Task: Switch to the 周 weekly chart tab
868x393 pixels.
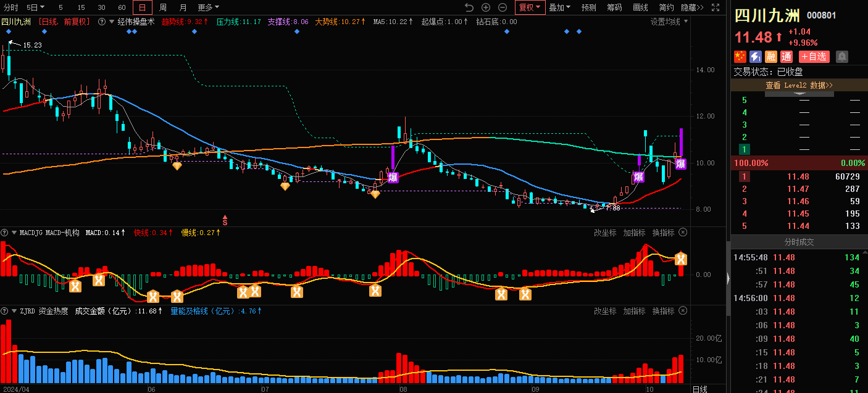Action: tap(162, 7)
